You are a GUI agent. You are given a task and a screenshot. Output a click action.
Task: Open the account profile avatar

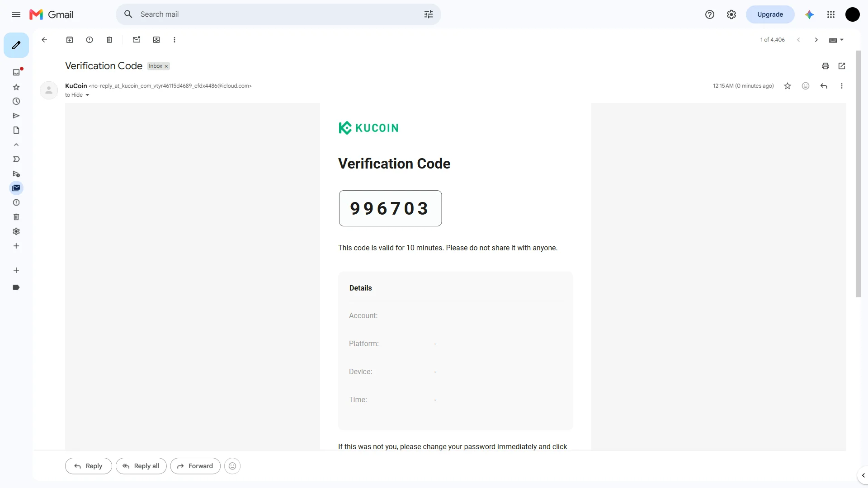pos(853,14)
